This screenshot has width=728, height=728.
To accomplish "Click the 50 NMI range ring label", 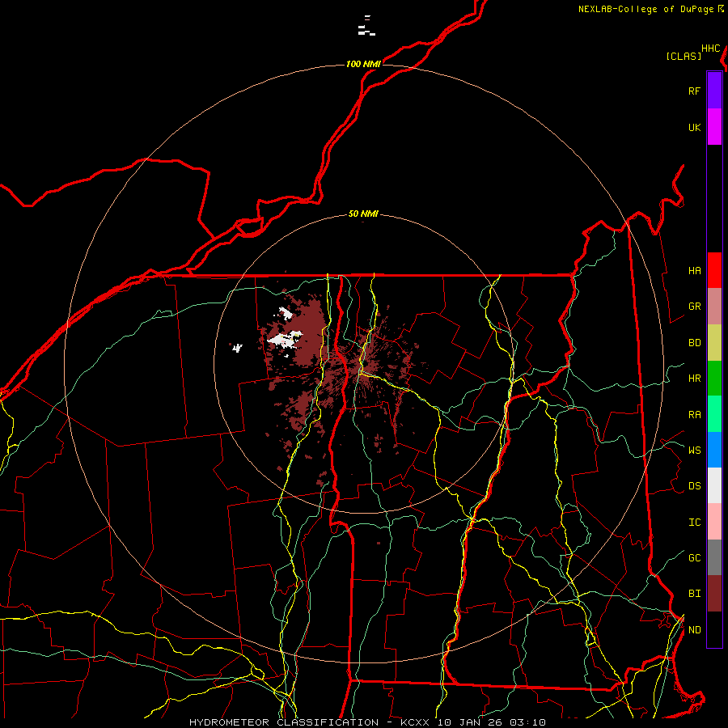I will pyautogui.click(x=363, y=214).
